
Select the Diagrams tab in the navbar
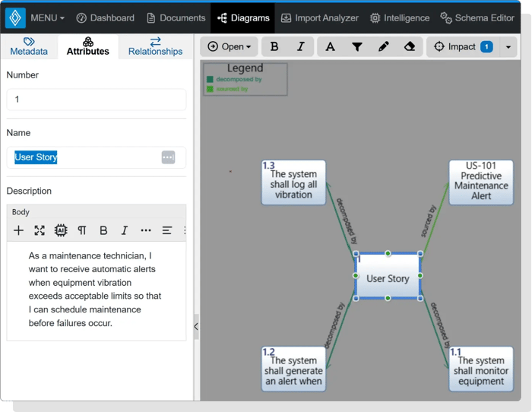pos(243,18)
